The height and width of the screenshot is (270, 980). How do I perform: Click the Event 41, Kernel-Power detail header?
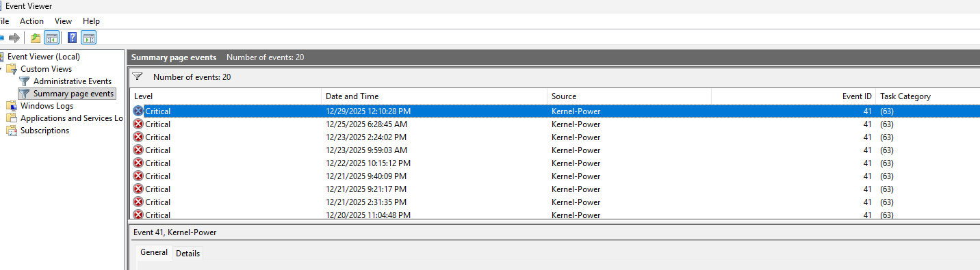pos(175,232)
